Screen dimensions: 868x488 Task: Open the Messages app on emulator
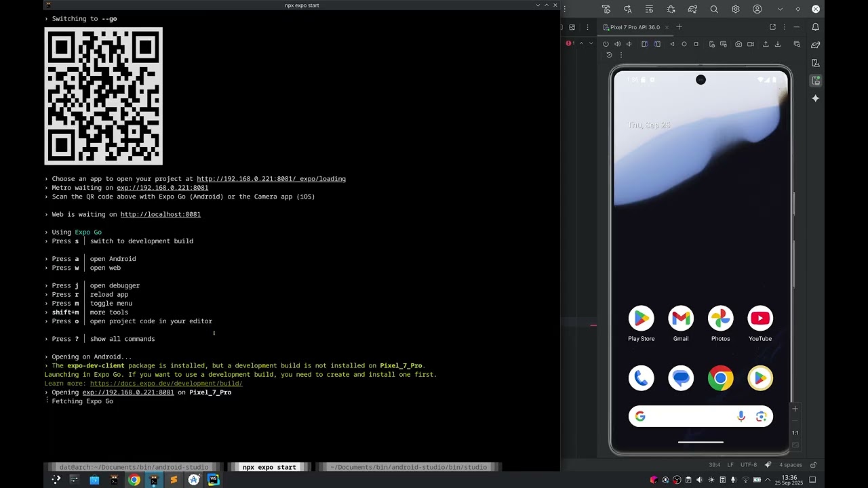point(681,378)
